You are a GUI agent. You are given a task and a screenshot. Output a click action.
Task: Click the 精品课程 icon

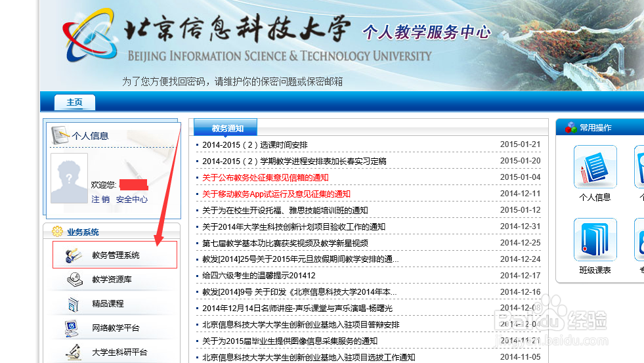point(74,305)
